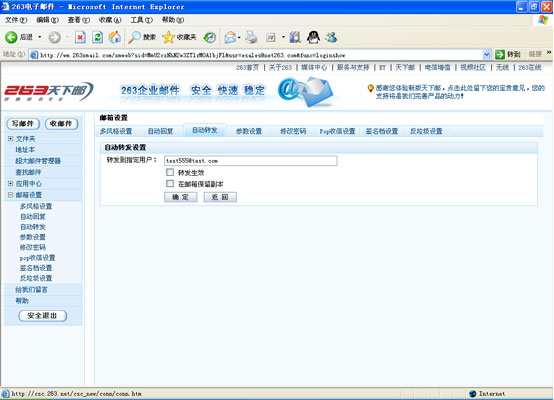Launch the QQ penguin icon
554x400 pixels.
click(x=313, y=37)
